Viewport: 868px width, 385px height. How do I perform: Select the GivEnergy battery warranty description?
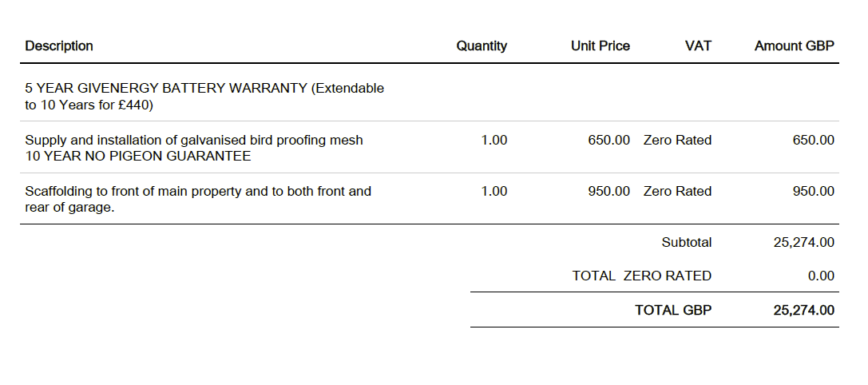pos(204,96)
